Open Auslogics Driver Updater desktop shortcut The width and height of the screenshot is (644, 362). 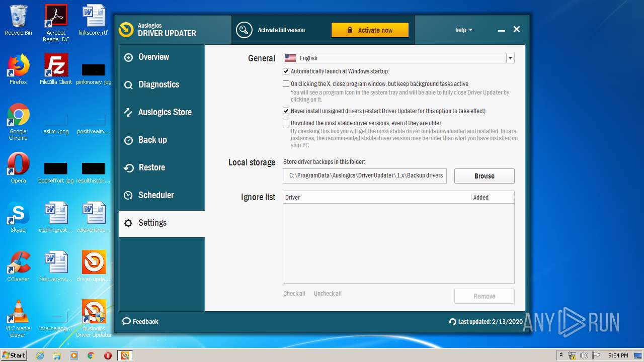click(94, 319)
